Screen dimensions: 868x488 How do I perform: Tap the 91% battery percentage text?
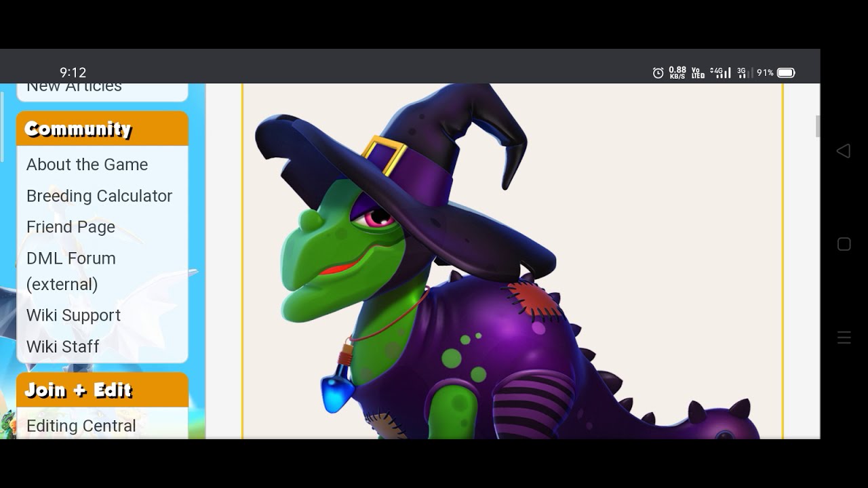click(765, 73)
